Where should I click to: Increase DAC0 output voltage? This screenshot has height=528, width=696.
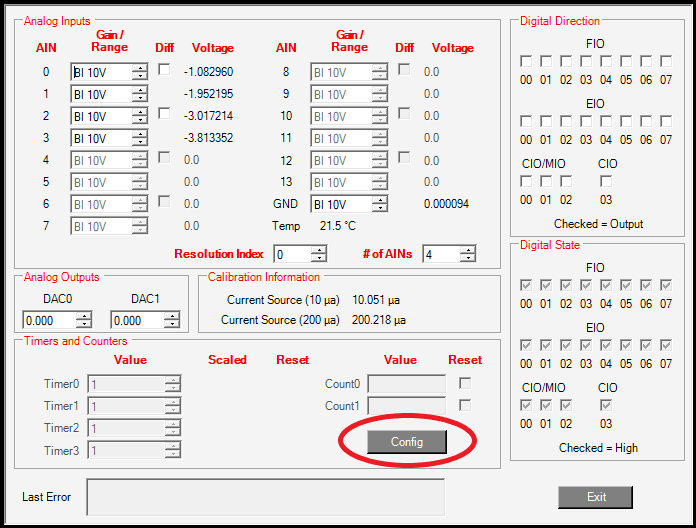(x=83, y=316)
